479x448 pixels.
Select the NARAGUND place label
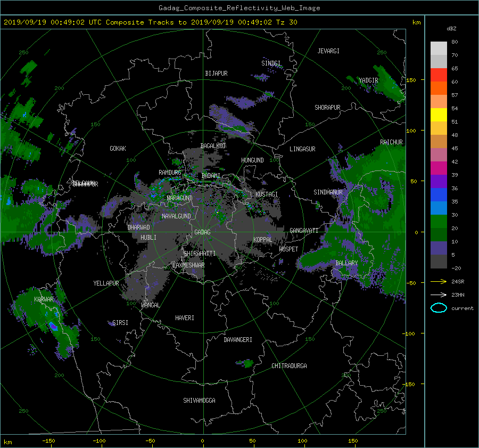pos(180,198)
